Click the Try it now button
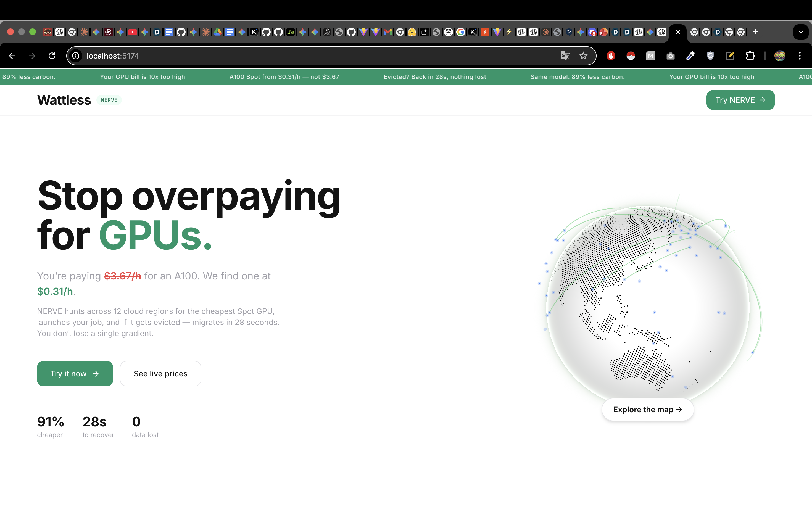The width and height of the screenshot is (812, 528). point(75,373)
